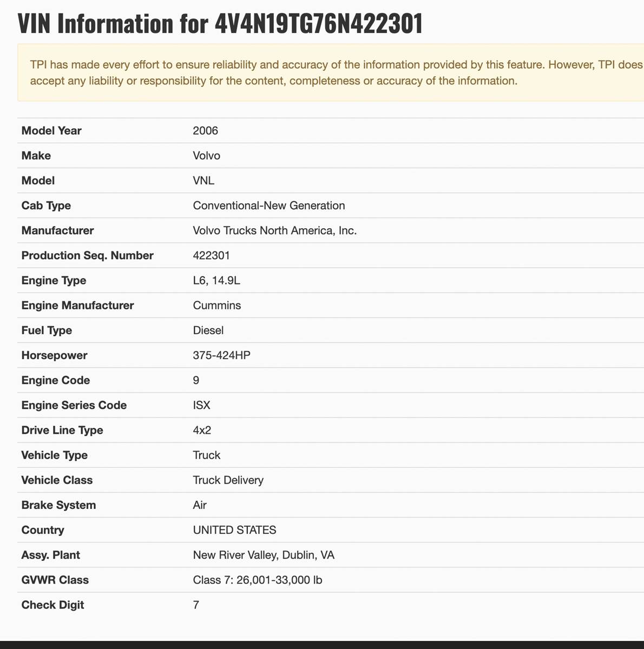
Task: Select the Model value VNL
Action: click(x=203, y=181)
